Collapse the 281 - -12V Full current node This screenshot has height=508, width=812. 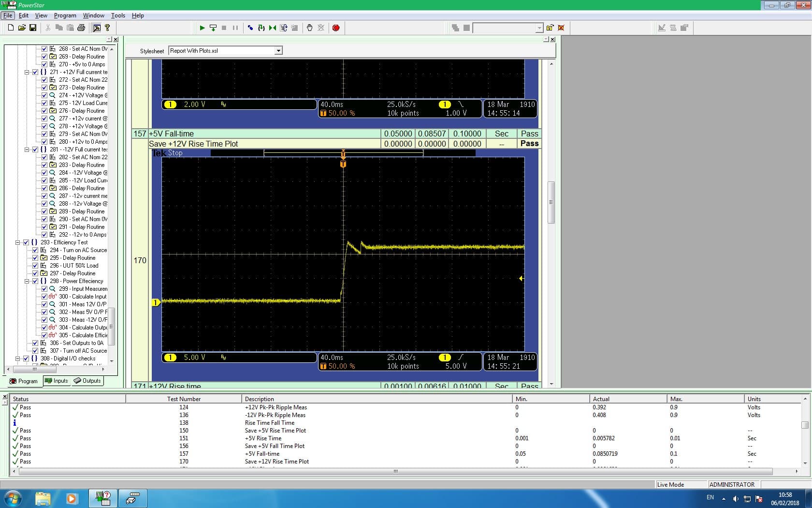pyautogui.click(x=27, y=149)
